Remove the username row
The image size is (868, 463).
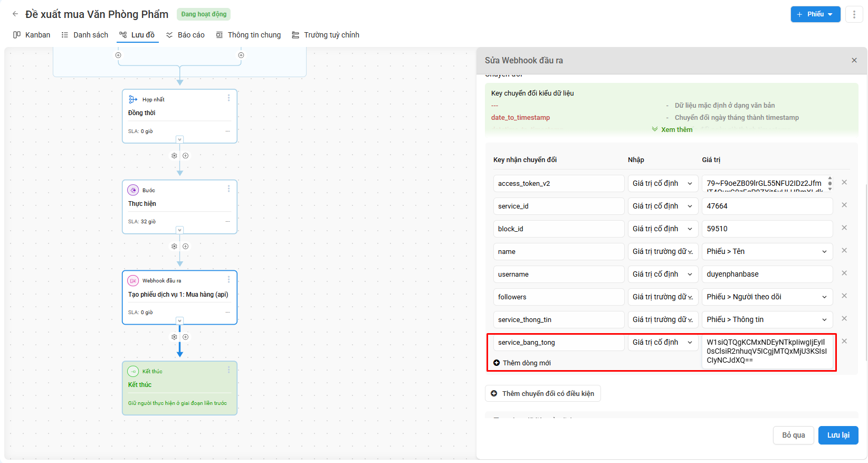[844, 273]
